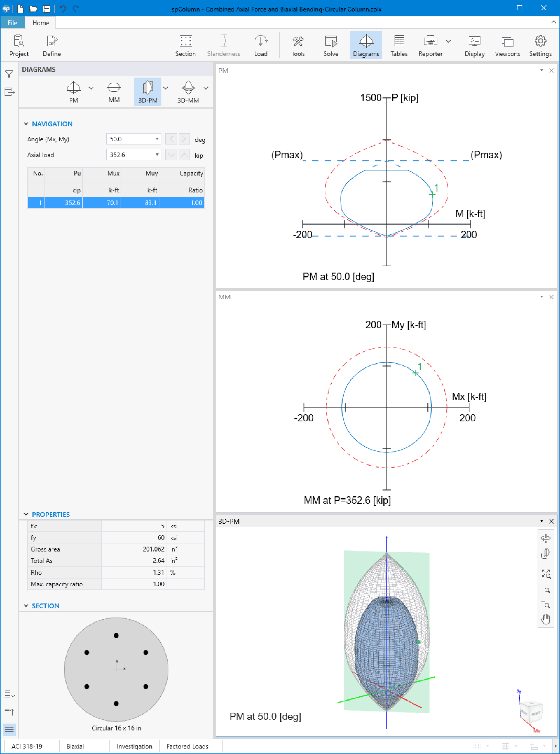
Task: Click zoom-in magnifier in 3D-PM viewport
Action: point(545,589)
